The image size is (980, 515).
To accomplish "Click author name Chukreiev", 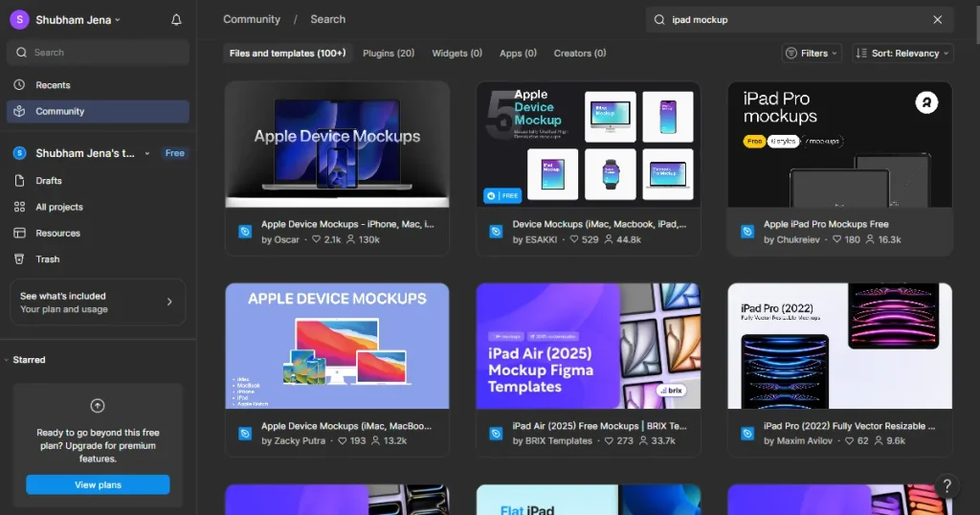I will (x=798, y=239).
